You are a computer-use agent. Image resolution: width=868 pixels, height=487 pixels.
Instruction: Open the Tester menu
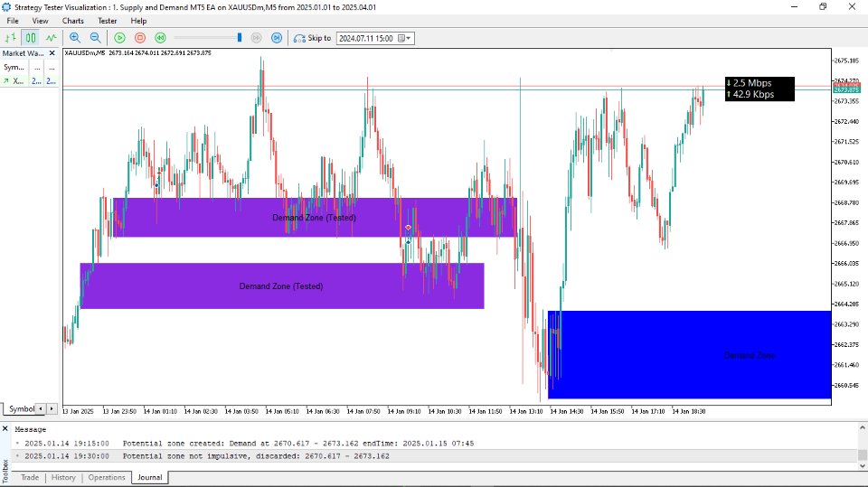pyautogui.click(x=108, y=21)
